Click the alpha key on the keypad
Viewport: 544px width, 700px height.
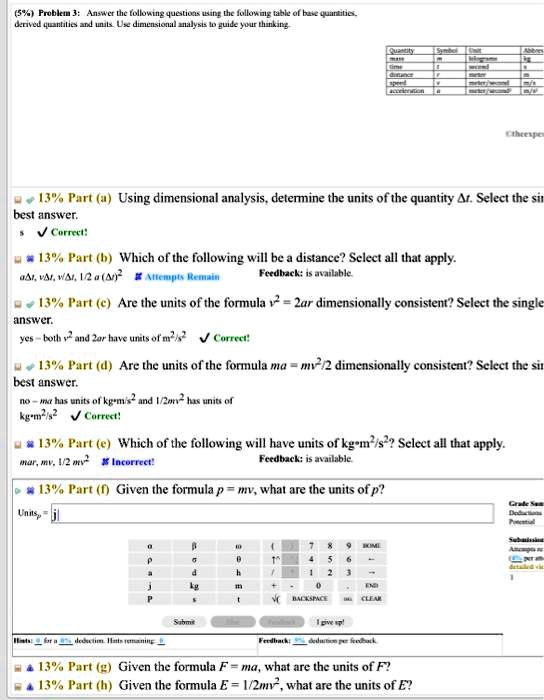(150, 546)
